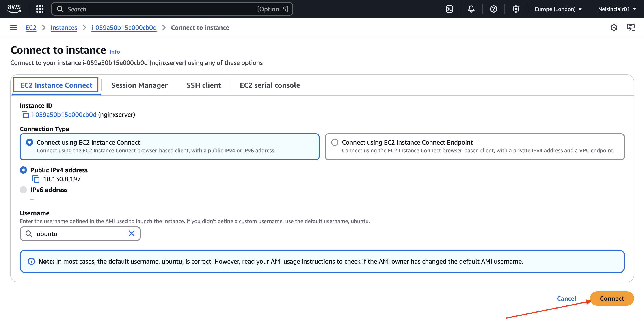The image size is (644, 328).
Task: Click the search magnifier icon in top bar
Action: point(60,9)
